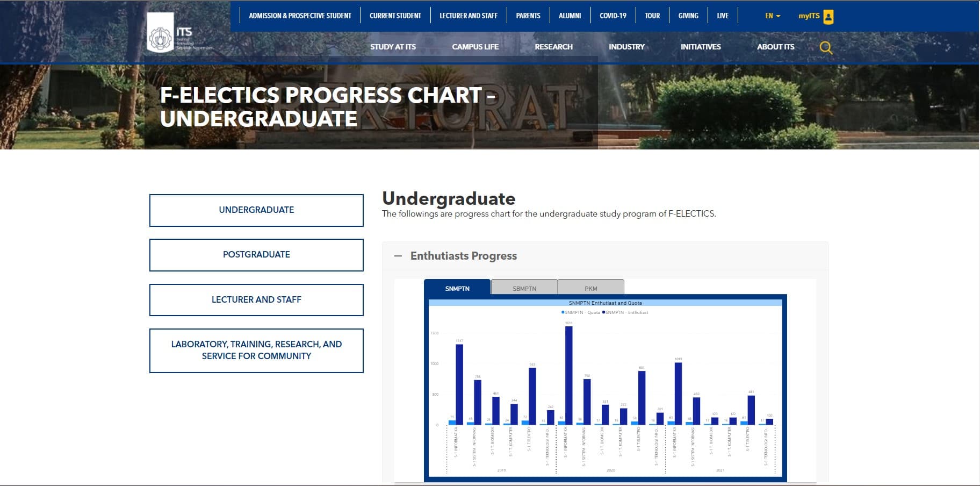Open the Giving menu item
Viewport: 980px width, 486px height.
coord(688,16)
